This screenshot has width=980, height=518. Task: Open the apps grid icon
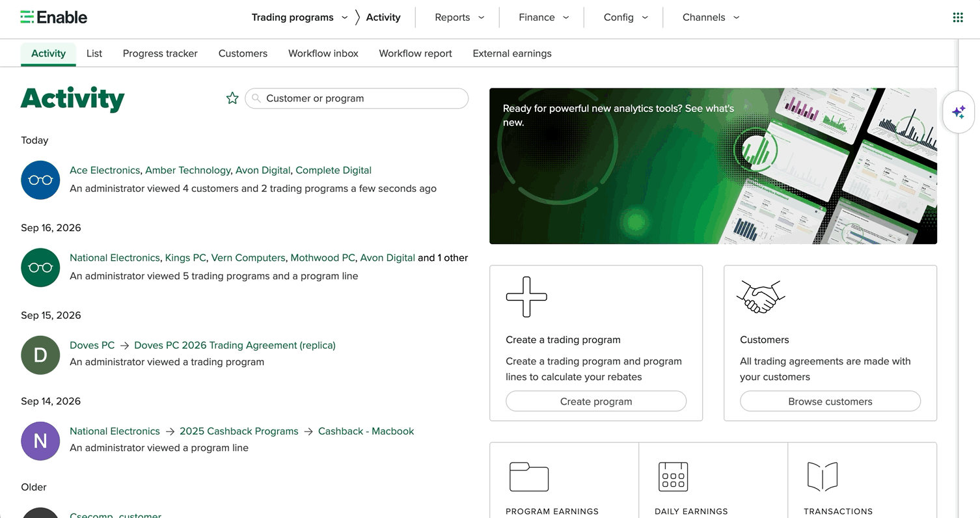tap(958, 18)
